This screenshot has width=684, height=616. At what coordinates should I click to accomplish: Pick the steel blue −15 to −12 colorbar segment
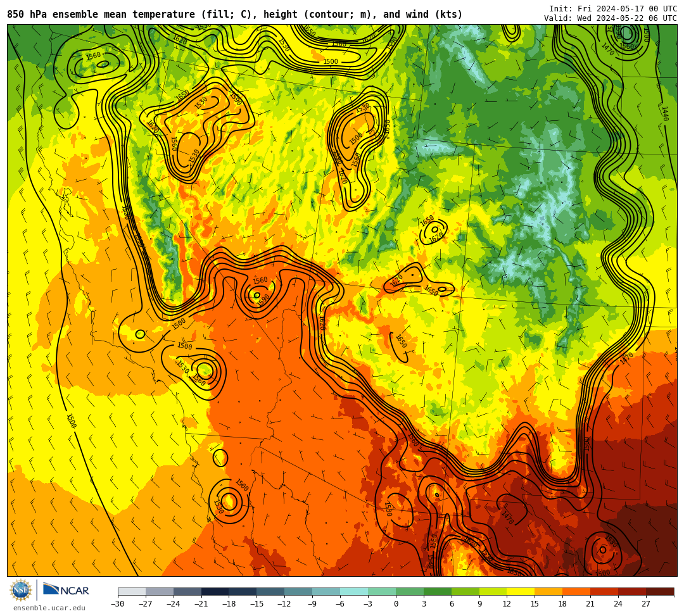[x=271, y=591]
